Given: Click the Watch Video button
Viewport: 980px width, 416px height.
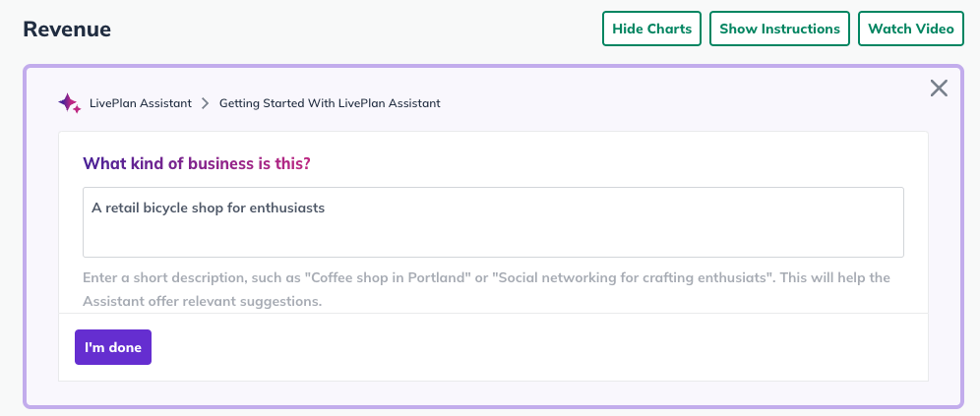Looking at the screenshot, I should (911, 29).
